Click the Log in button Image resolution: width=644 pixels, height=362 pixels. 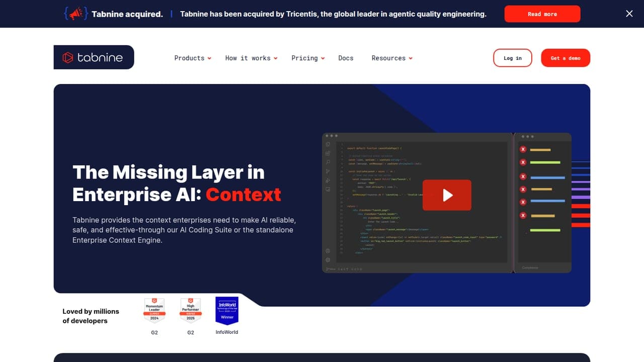513,58
